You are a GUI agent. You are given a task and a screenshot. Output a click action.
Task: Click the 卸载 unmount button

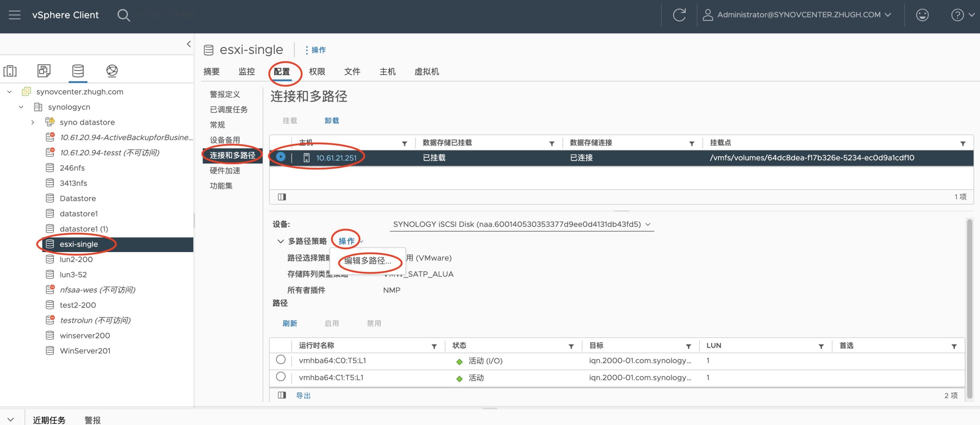[x=332, y=121]
